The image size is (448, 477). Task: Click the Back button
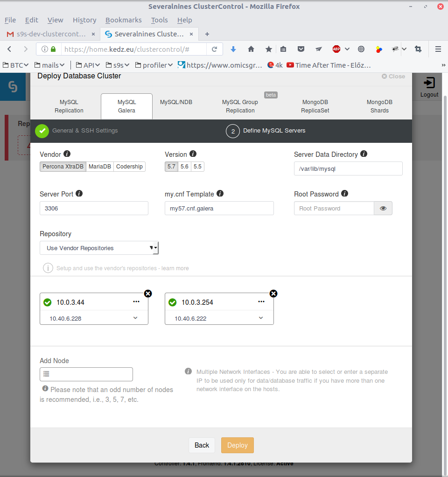coord(202,445)
